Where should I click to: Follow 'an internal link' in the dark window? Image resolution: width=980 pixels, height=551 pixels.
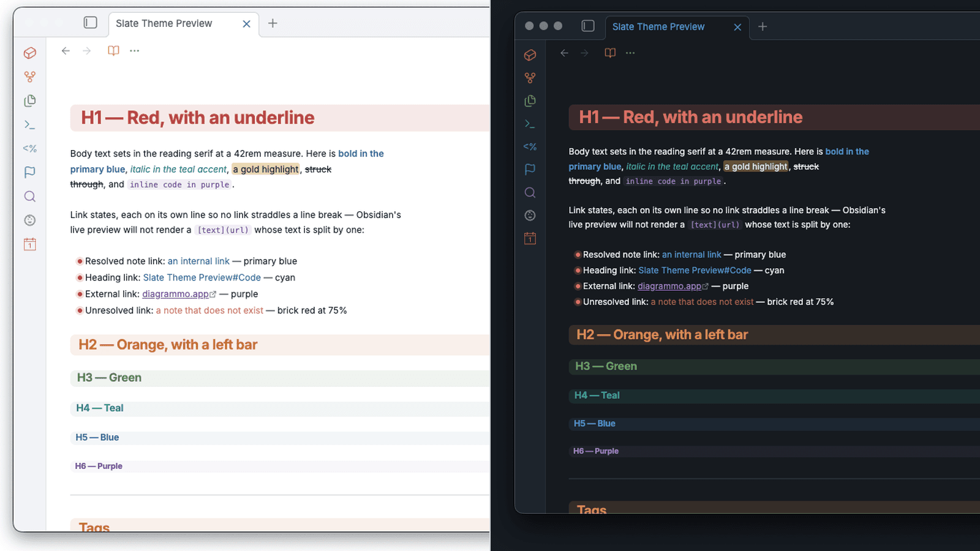click(692, 255)
